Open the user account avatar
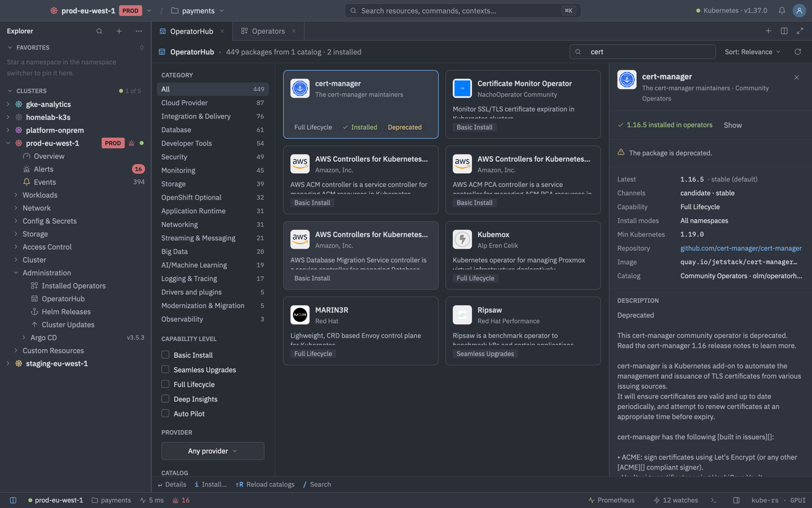The width and height of the screenshot is (812, 508). pos(799,11)
